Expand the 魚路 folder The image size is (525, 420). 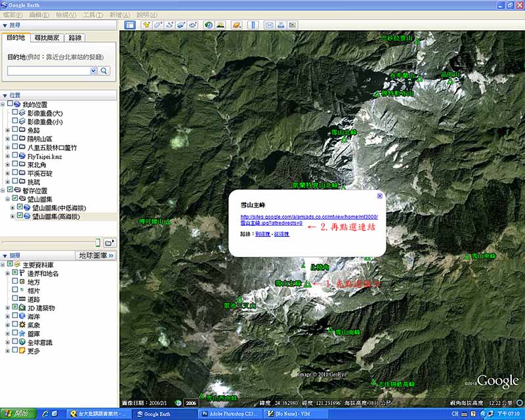(7, 130)
